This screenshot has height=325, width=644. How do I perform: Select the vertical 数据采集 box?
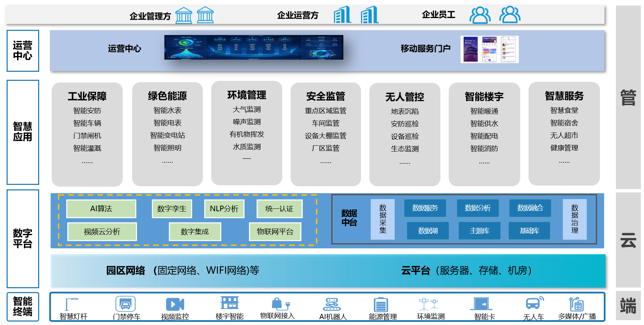pyautogui.click(x=383, y=219)
